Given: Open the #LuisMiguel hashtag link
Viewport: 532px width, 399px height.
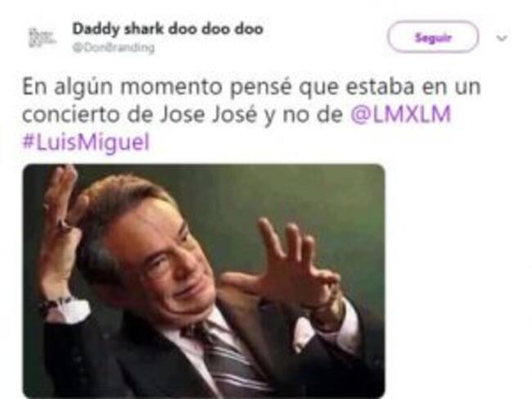Looking at the screenshot, I should click(x=86, y=142).
